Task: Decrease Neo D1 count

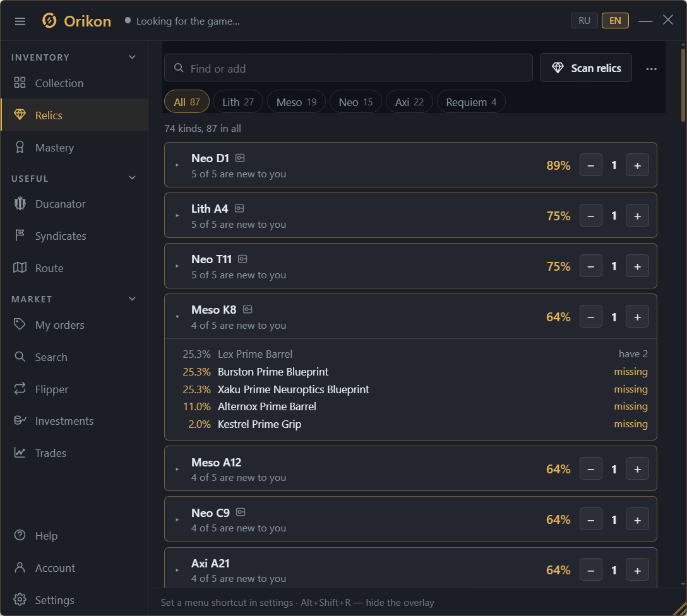Action: 590,165
